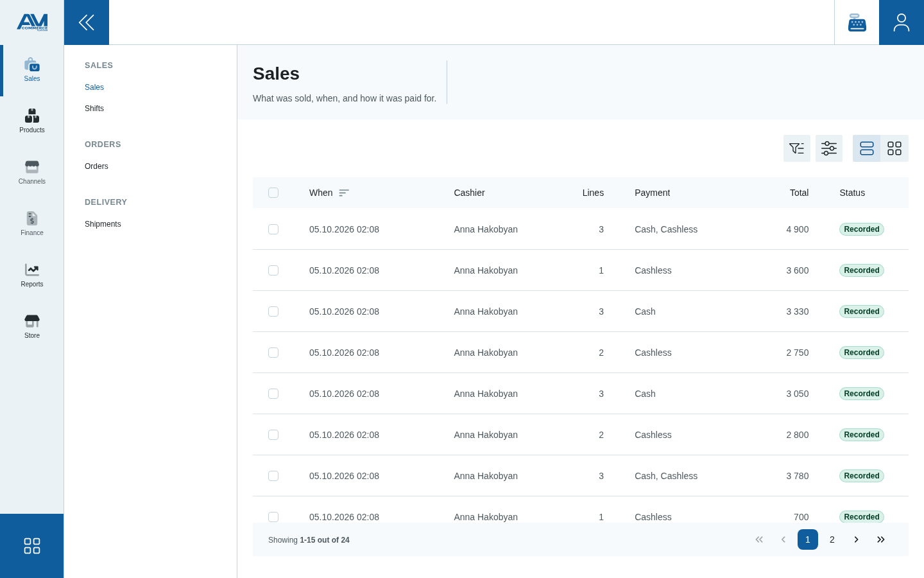Click the AM Commerce logo

(32, 22)
